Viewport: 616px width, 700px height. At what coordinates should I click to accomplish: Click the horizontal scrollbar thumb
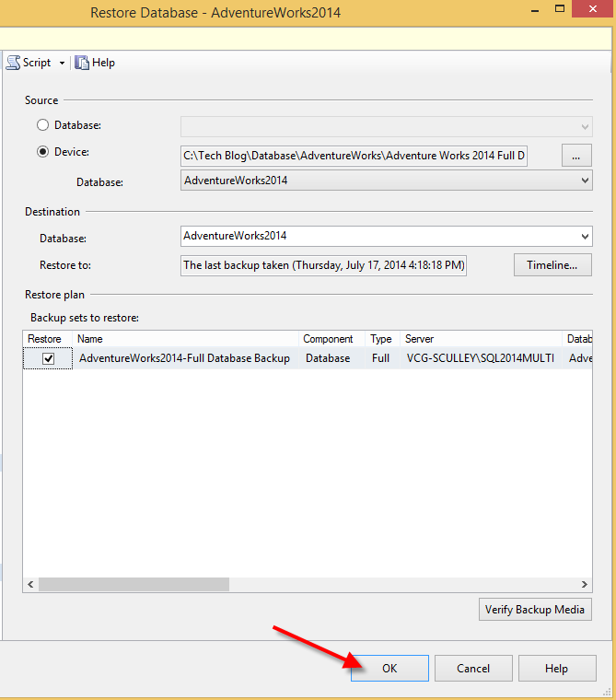134,584
